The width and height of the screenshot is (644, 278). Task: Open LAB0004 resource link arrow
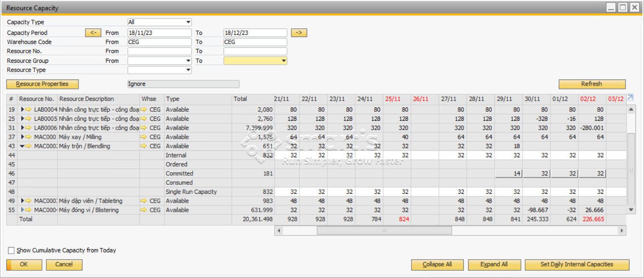pos(29,110)
